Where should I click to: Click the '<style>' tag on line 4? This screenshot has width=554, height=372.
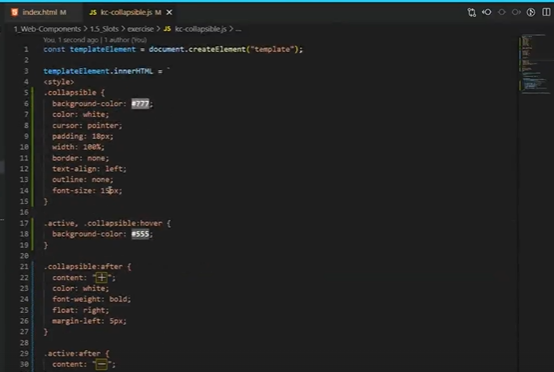(59, 82)
